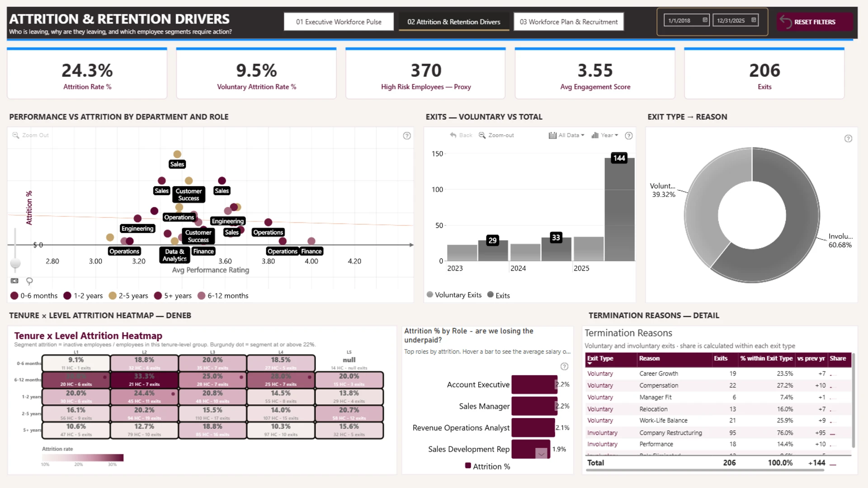Sort table by Exits column header
Viewport: 868px width, 488px height.
(x=721, y=358)
